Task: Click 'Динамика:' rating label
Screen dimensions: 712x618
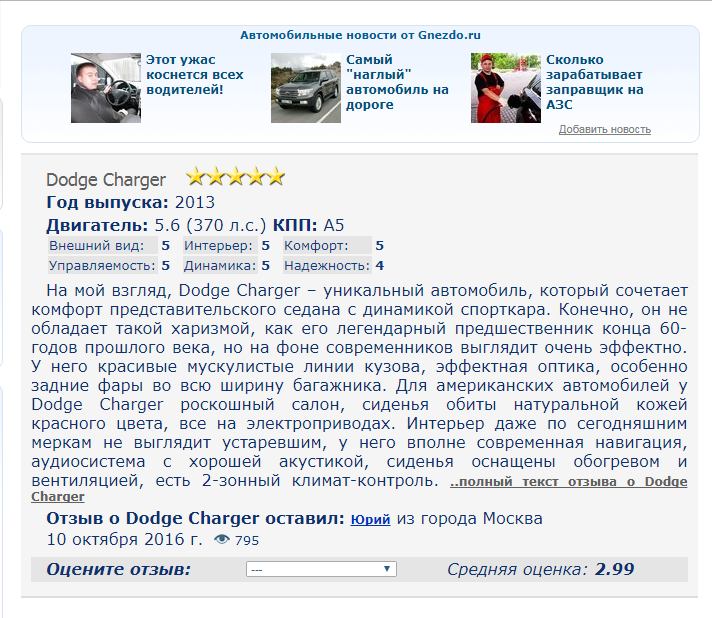Action: click(220, 266)
